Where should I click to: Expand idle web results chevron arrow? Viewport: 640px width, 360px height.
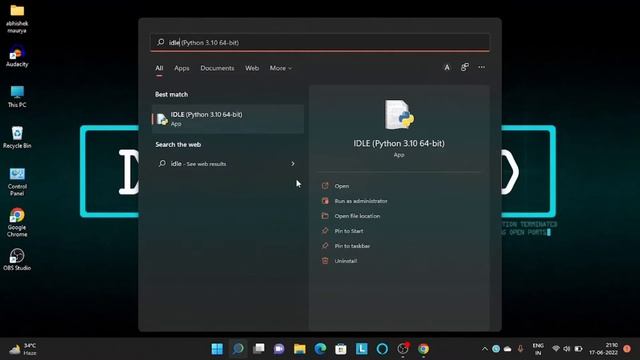pyautogui.click(x=293, y=164)
